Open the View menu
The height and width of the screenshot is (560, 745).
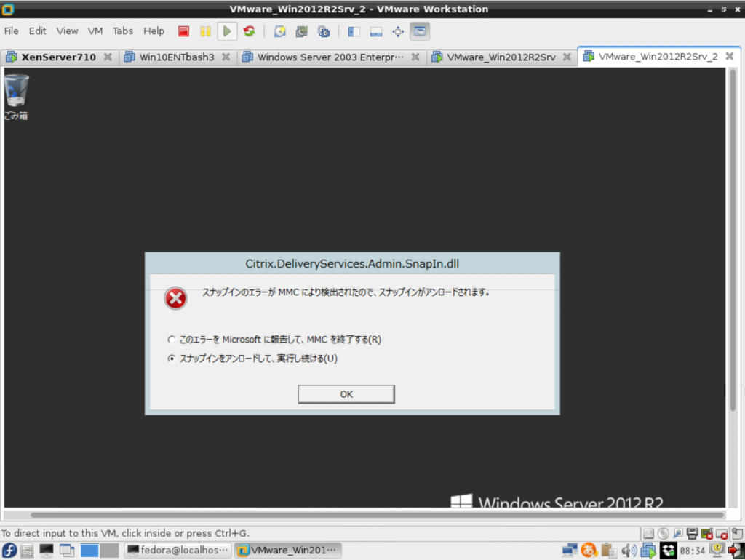click(x=67, y=31)
